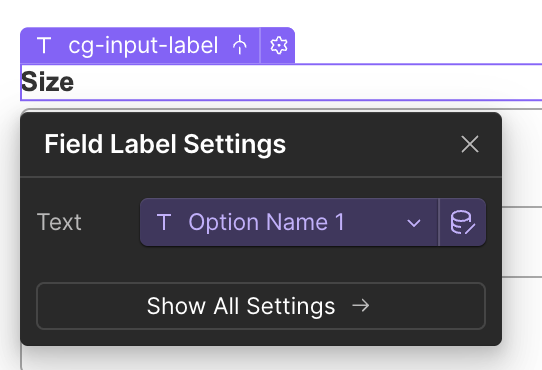This screenshot has width=542, height=370.
Task: Click the input box edge below the panel
Action: 22,358
